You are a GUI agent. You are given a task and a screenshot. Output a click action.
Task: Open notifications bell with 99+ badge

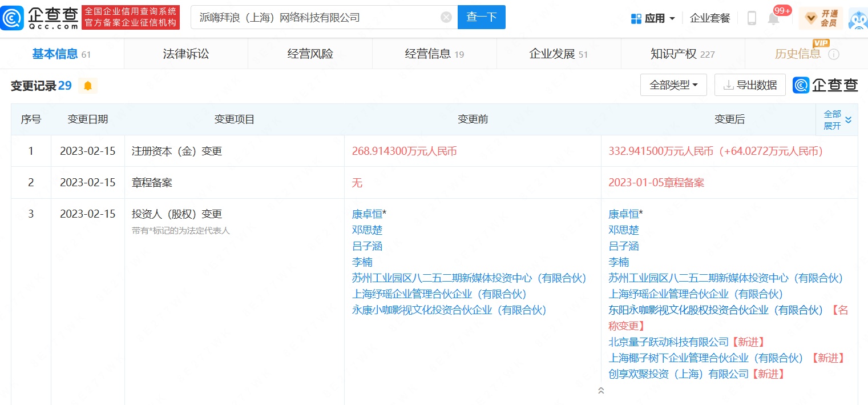(x=774, y=18)
